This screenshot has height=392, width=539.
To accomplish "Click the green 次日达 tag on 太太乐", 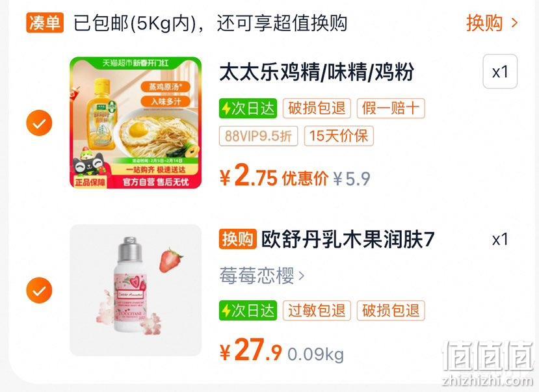I will pos(248,108).
